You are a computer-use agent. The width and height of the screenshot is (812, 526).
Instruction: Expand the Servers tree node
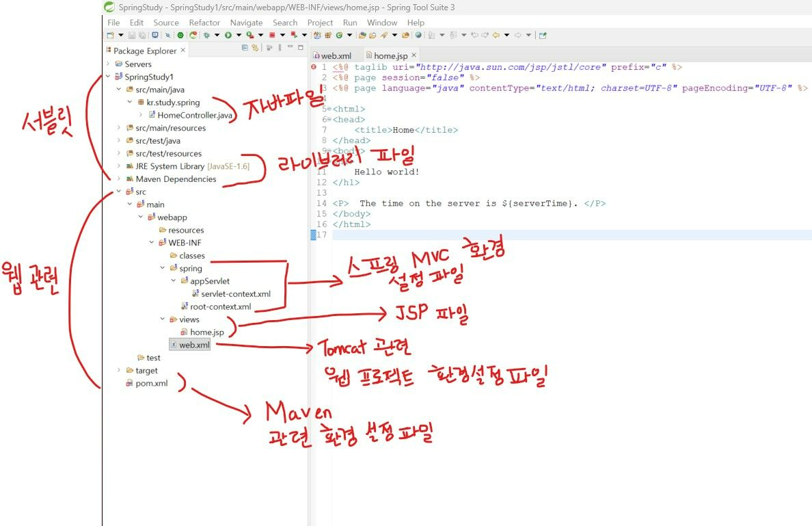108,64
